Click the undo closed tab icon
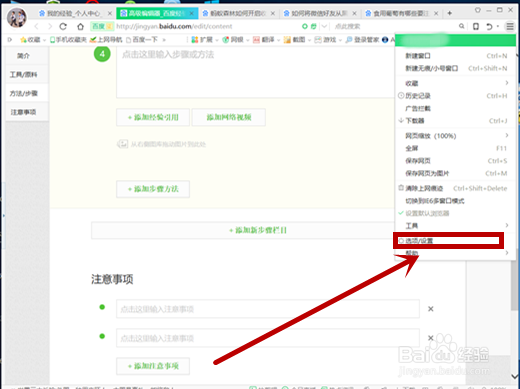520x389 pixels. (x=489, y=26)
